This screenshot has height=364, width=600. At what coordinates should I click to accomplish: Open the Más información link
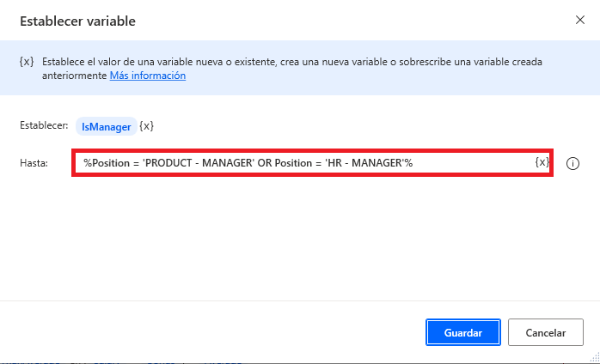click(148, 76)
